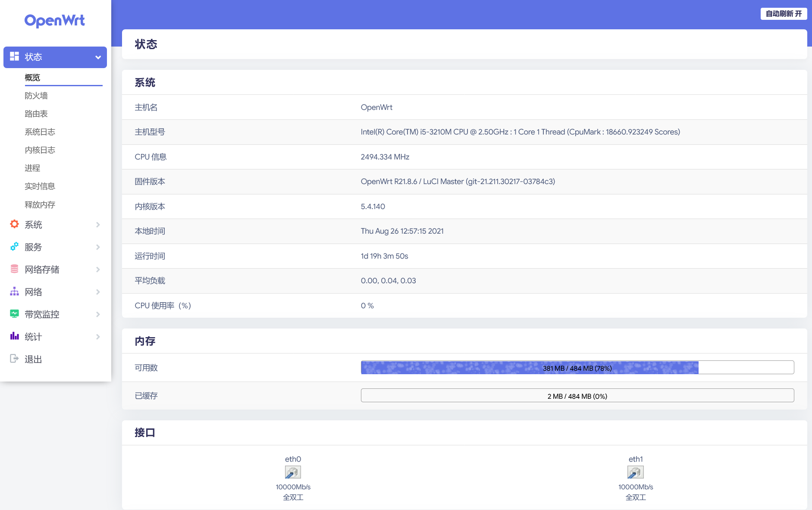Click the 可用数 memory usage bar
812x510 pixels.
click(577, 367)
